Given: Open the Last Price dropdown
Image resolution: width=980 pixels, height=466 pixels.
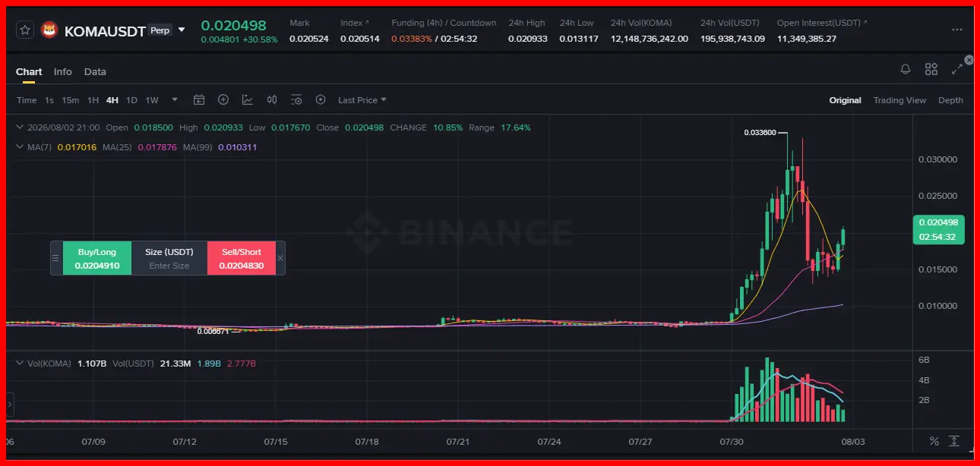Looking at the screenshot, I should [x=362, y=100].
